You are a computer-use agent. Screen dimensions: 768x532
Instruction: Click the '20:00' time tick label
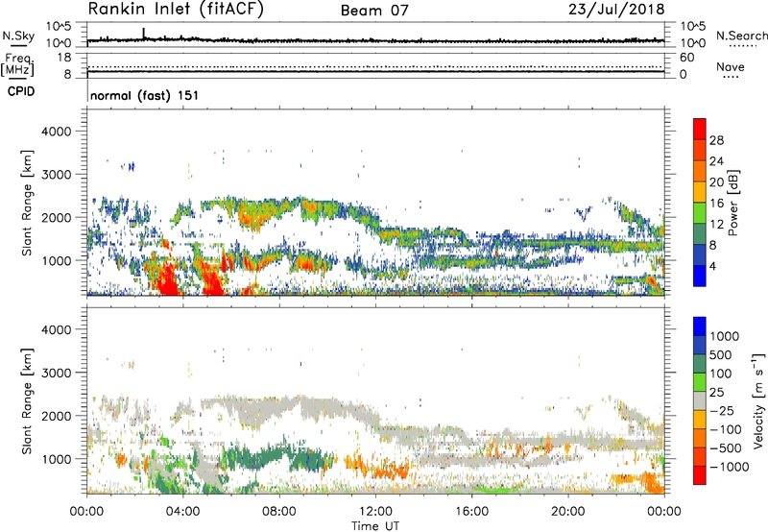click(x=568, y=512)
